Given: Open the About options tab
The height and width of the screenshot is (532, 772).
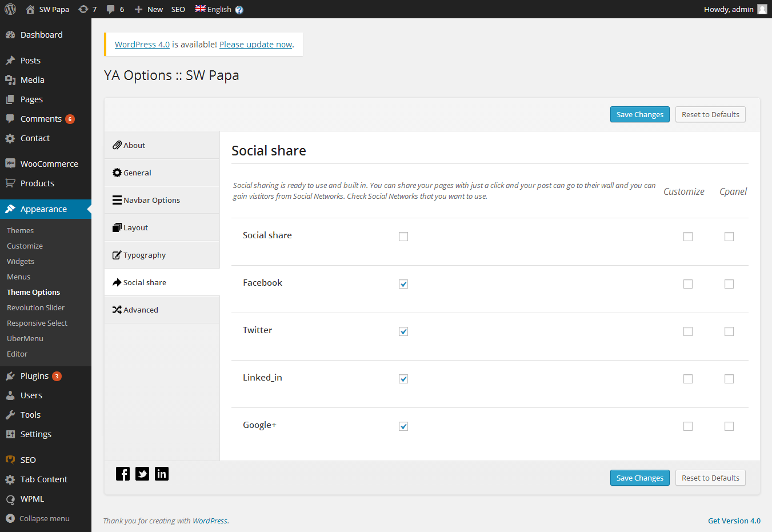Looking at the screenshot, I should [162, 145].
